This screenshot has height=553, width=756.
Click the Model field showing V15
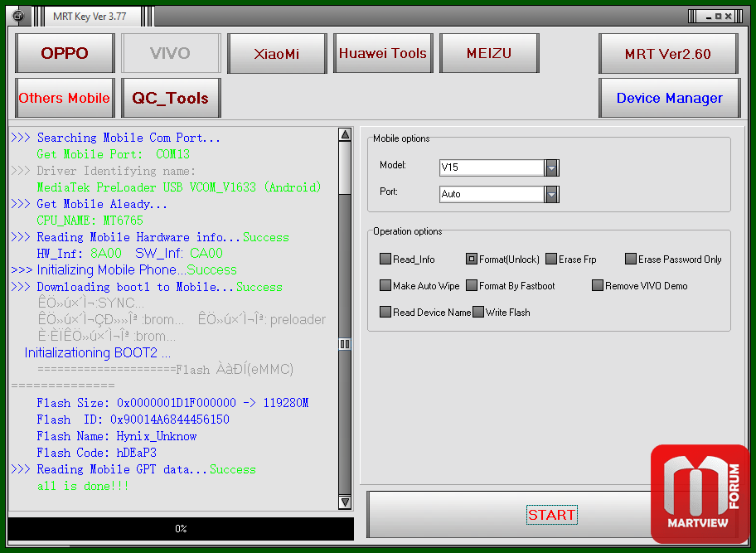492,167
